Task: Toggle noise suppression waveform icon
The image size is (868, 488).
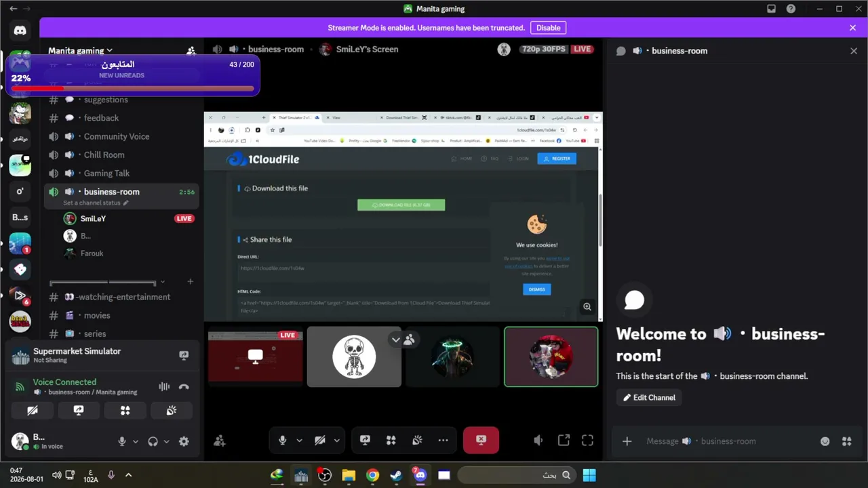Action: pyautogui.click(x=164, y=387)
